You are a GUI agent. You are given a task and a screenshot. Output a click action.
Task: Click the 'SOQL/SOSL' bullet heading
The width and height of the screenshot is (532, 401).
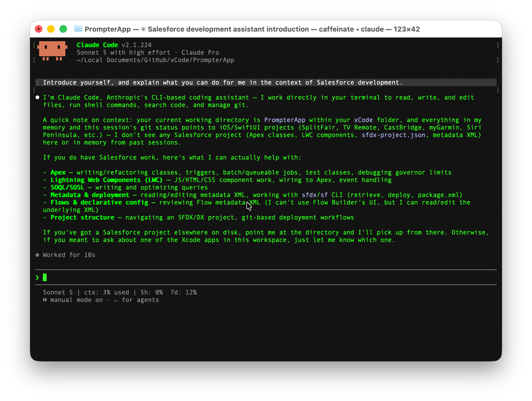tap(68, 187)
